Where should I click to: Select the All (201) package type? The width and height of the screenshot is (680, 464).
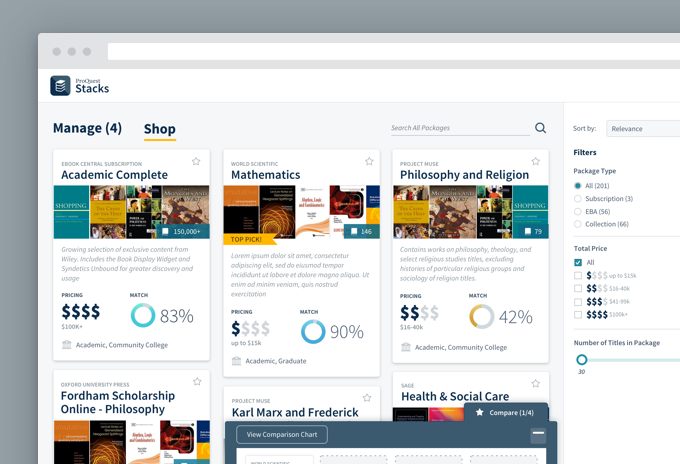click(578, 186)
